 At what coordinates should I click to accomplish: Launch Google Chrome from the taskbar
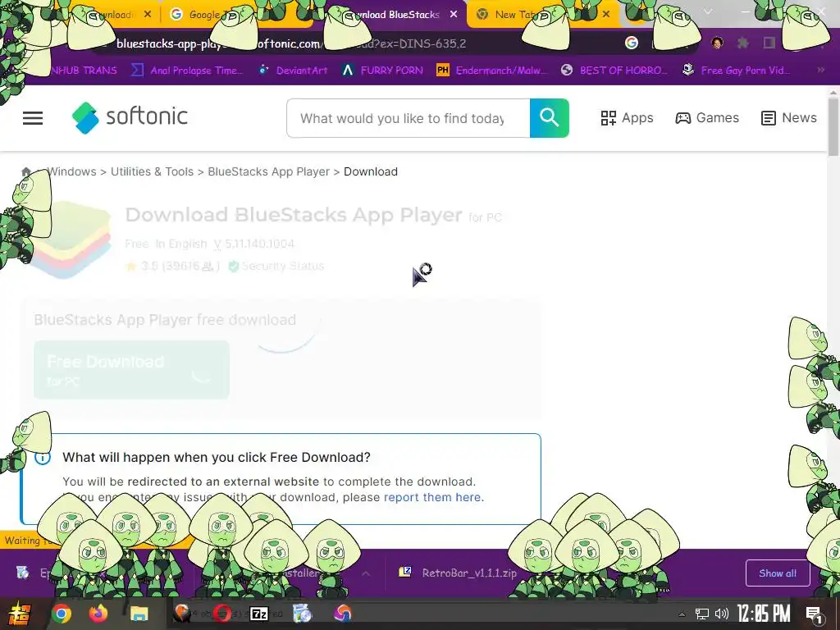(61, 614)
